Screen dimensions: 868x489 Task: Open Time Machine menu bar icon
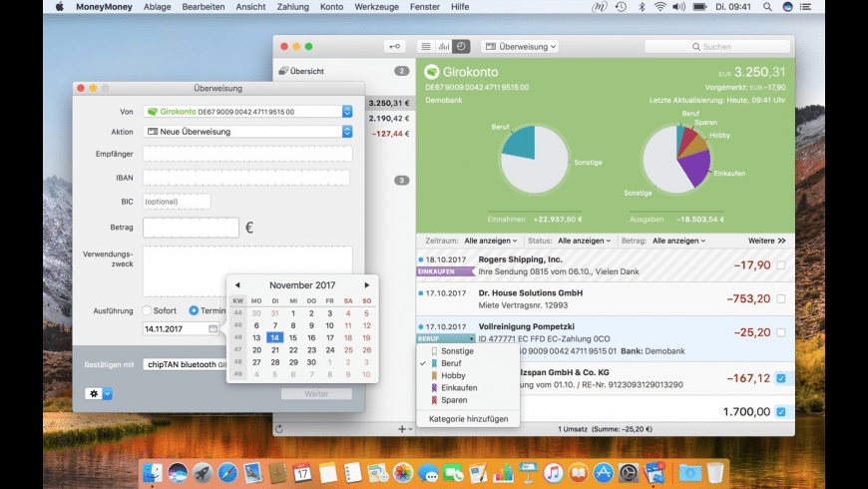click(622, 7)
